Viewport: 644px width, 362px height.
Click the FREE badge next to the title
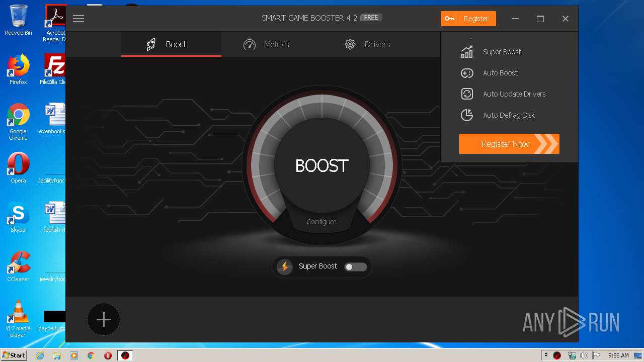371,17
